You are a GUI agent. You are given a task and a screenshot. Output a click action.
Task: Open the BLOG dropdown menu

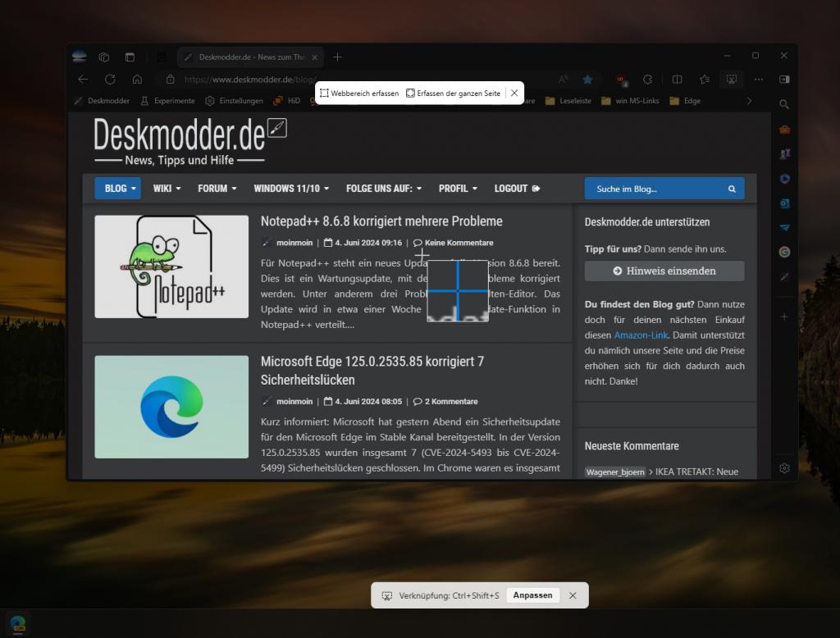click(x=117, y=189)
